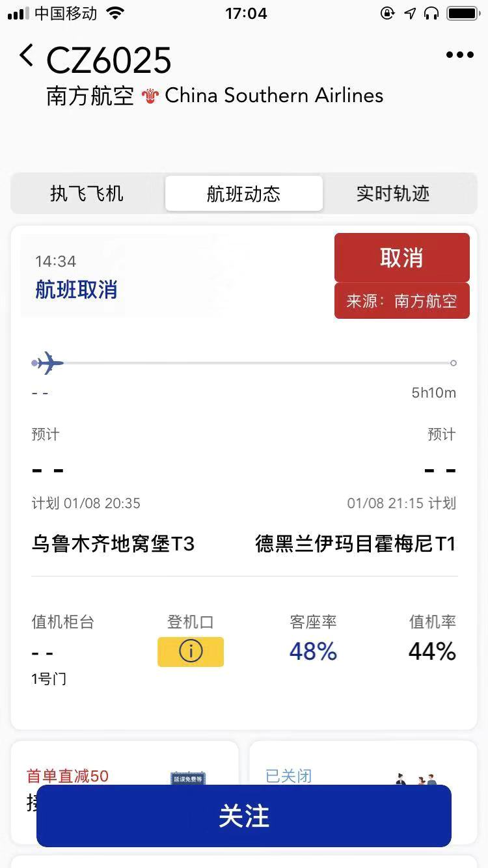Tap the China Southern Airlines logo
Screen dimensions: 488x868
click(x=150, y=97)
